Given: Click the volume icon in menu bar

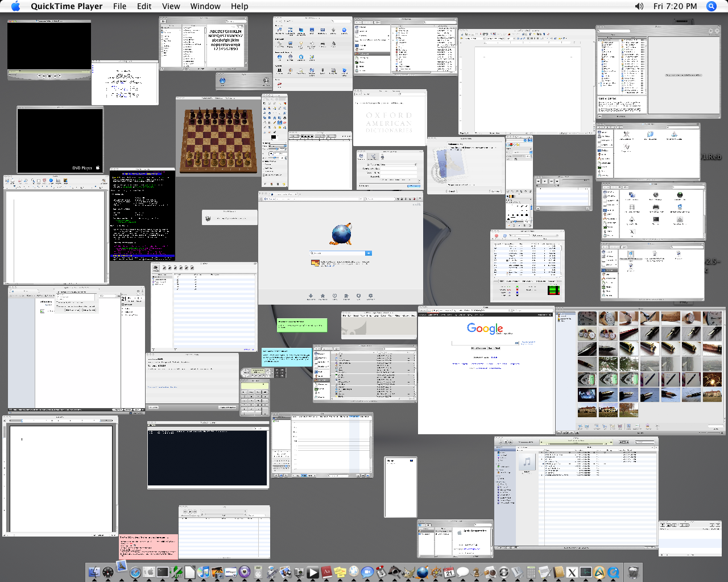Looking at the screenshot, I should (639, 6).
